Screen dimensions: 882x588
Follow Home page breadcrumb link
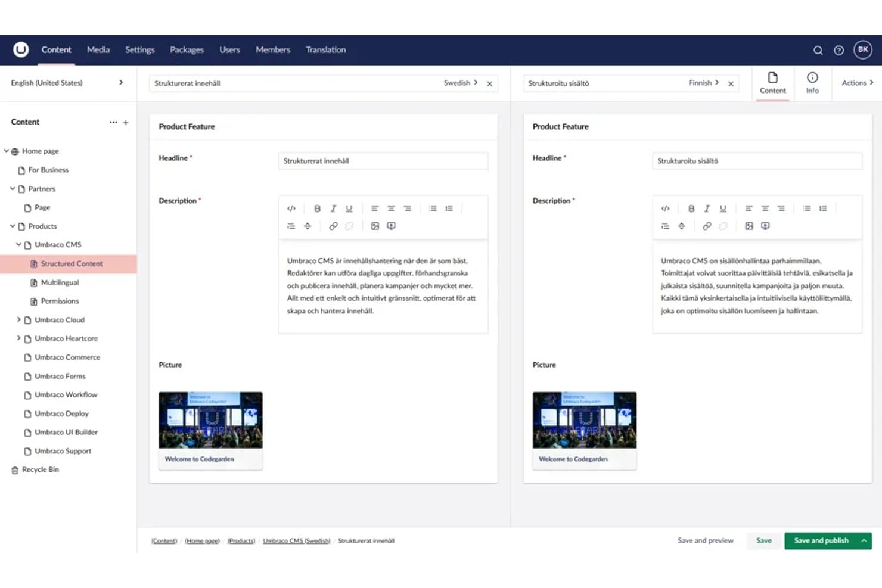202,541
